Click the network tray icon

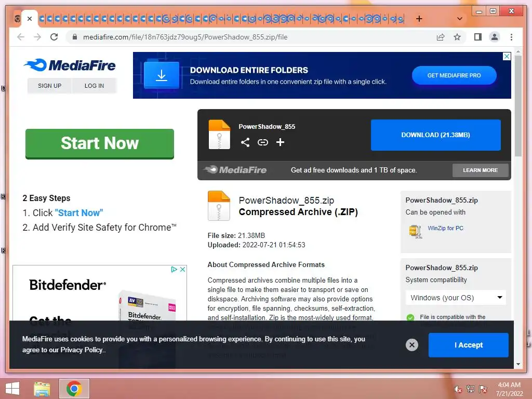(x=471, y=389)
